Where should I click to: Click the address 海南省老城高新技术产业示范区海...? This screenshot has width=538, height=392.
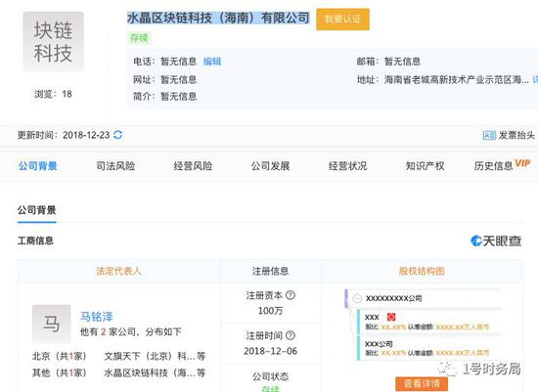pos(457,80)
